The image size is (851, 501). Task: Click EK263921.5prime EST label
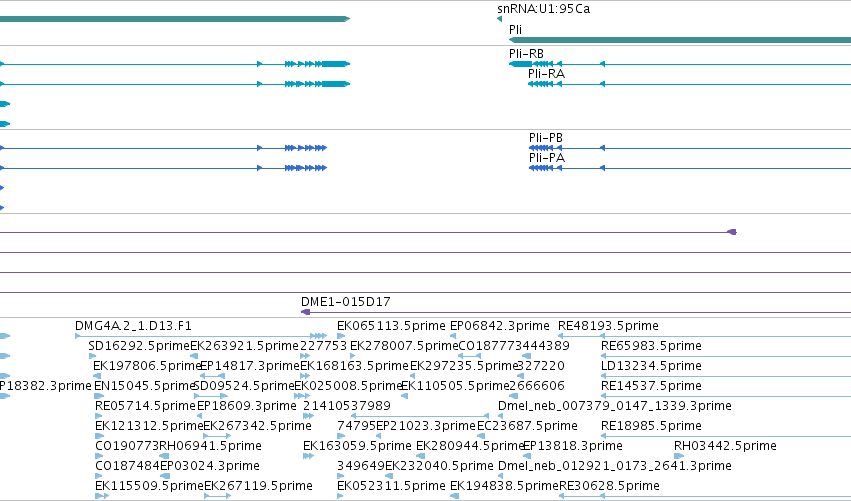point(244,346)
